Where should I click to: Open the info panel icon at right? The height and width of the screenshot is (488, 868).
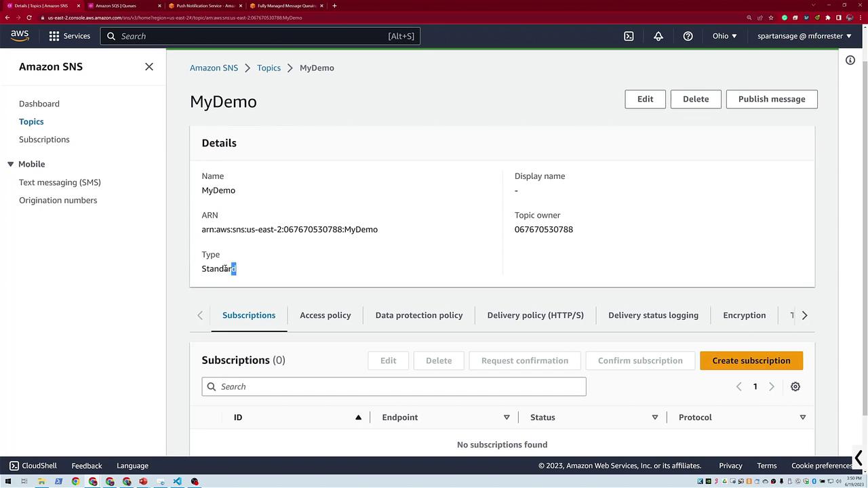click(x=850, y=60)
